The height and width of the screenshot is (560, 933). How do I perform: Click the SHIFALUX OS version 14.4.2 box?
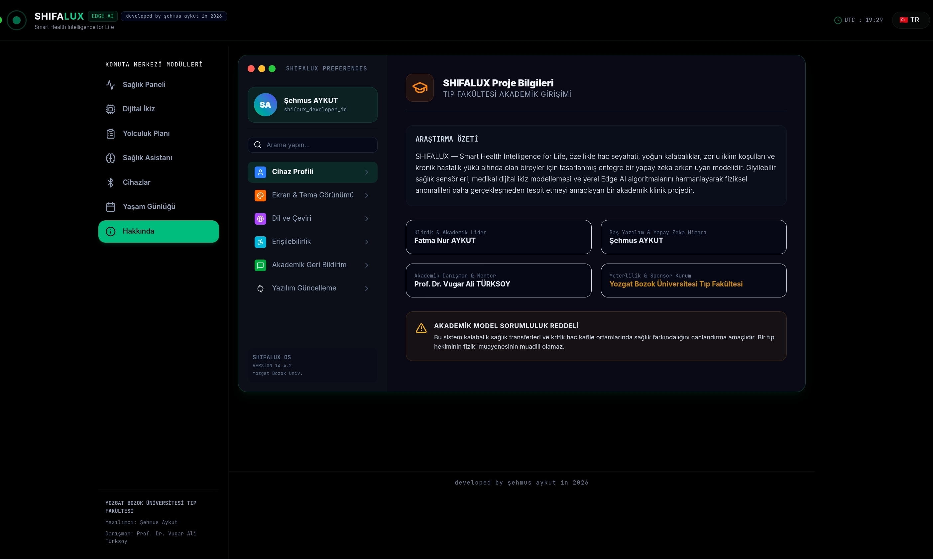point(312,365)
